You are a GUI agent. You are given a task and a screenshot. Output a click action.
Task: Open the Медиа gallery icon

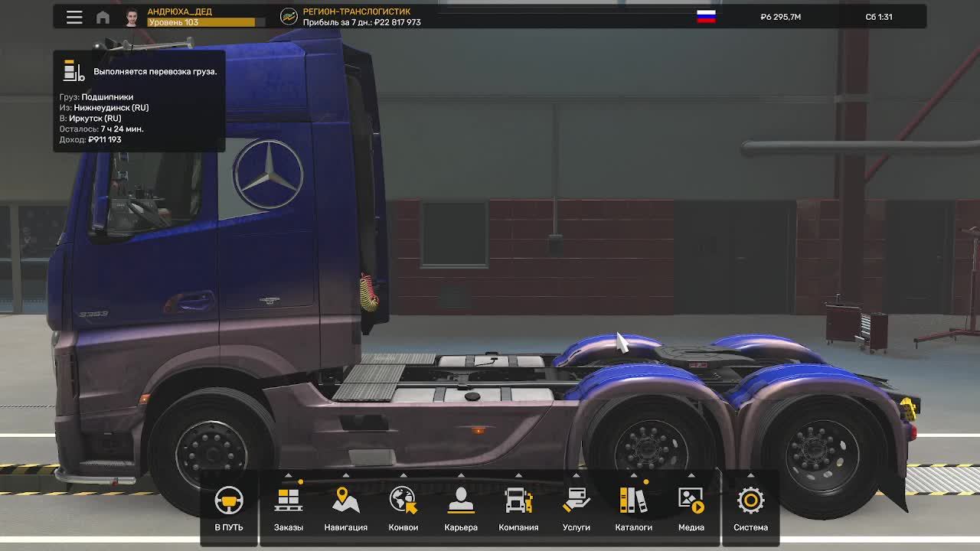coord(691,500)
